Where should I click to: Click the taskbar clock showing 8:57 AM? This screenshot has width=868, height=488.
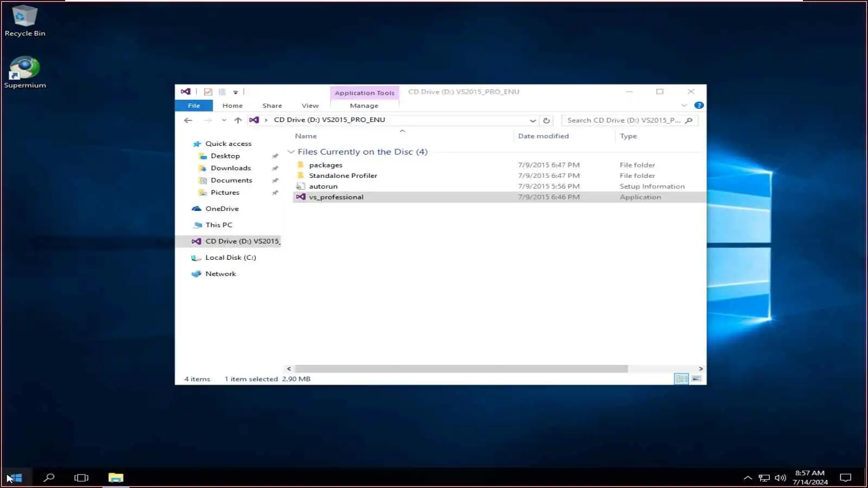pyautogui.click(x=810, y=478)
